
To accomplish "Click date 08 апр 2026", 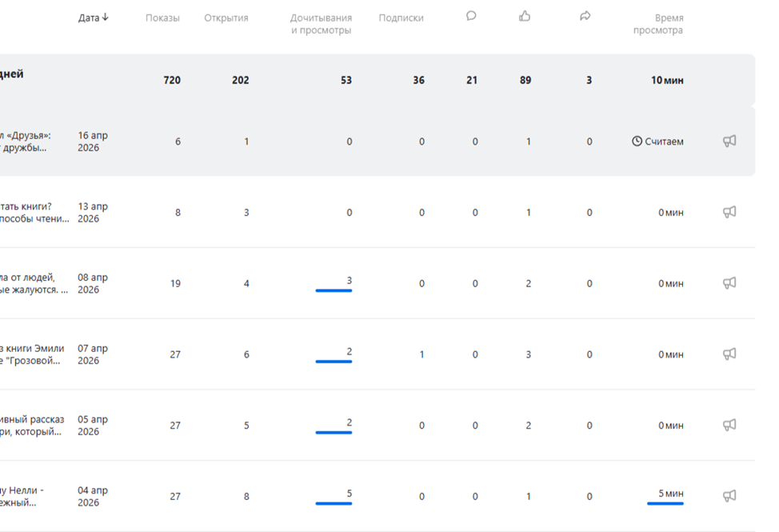I will pos(93,284).
